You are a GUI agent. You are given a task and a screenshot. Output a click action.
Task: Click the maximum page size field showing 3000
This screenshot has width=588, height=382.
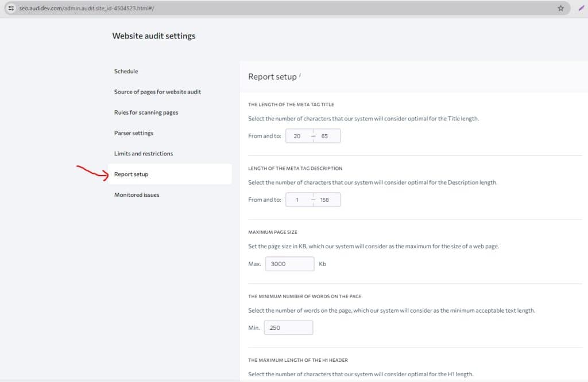click(289, 264)
